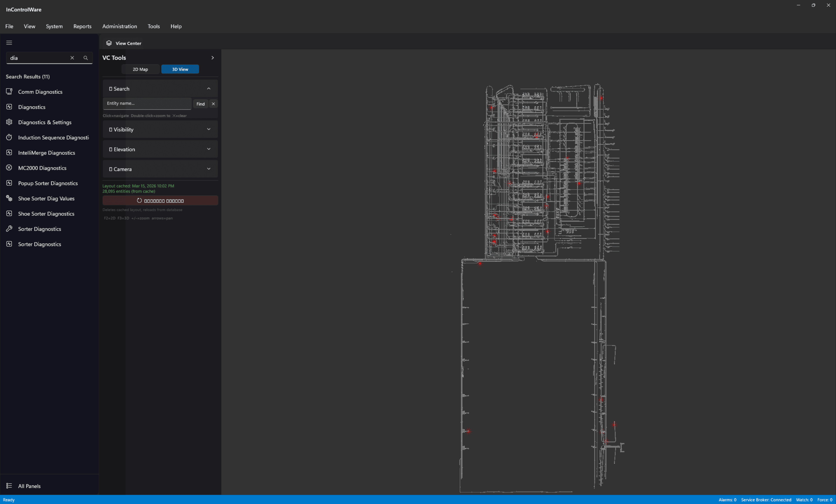Click the wrench Sorter Diagnostics icon

click(x=9, y=229)
